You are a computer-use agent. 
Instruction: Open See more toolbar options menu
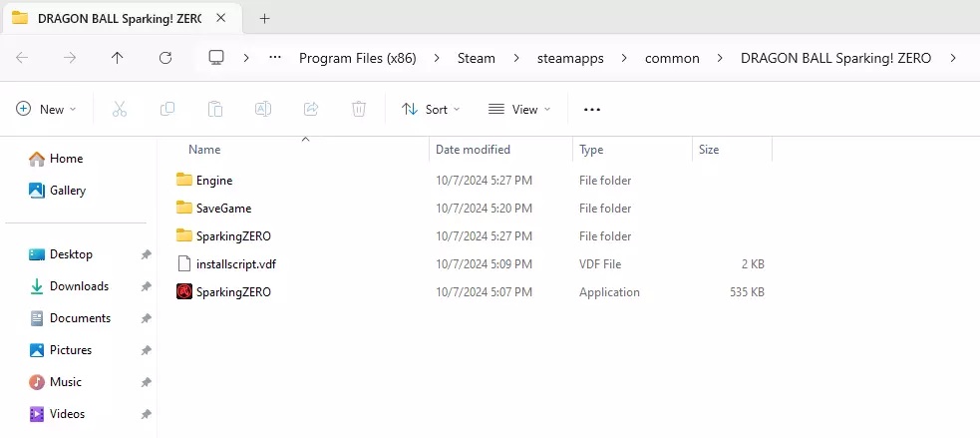click(592, 109)
